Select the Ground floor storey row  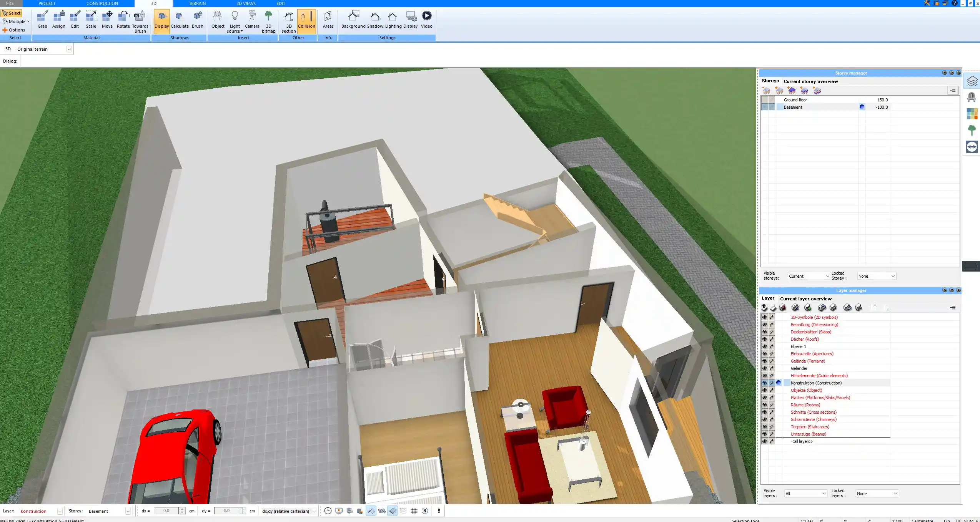[x=825, y=100]
